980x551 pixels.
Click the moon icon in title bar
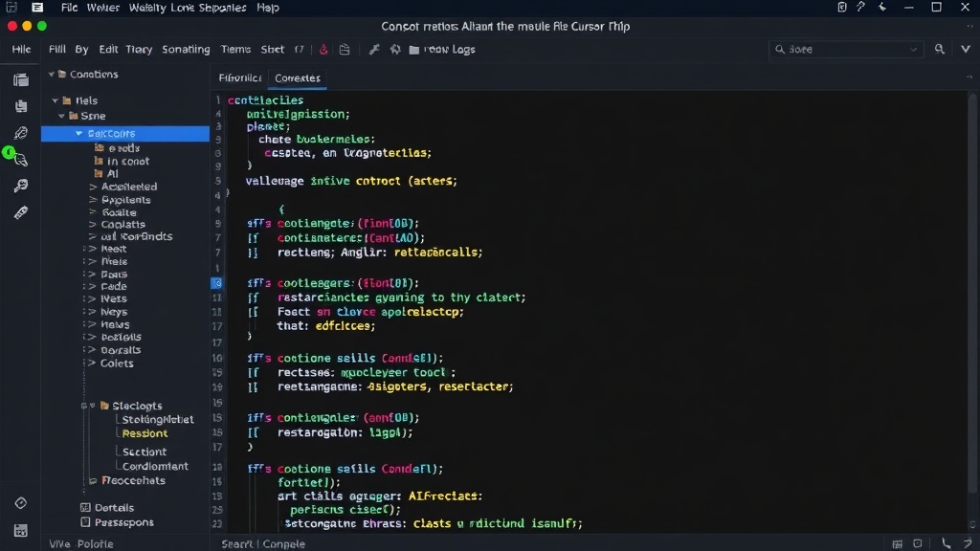[882, 7]
